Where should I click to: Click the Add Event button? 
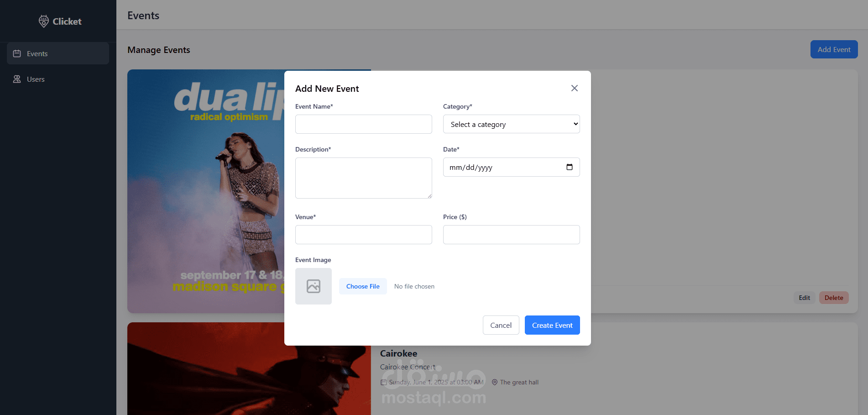tap(834, 49)
